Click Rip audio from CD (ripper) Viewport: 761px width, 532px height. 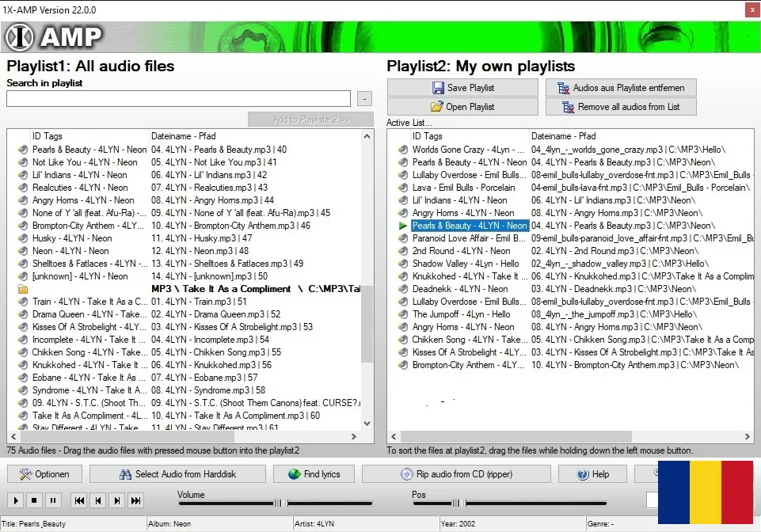click(455, 474)
